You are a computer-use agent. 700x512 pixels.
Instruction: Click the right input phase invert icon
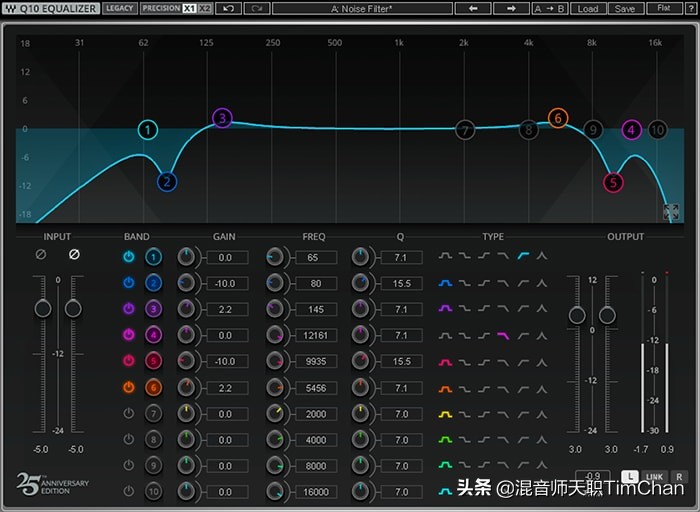[x=73, y=255]
